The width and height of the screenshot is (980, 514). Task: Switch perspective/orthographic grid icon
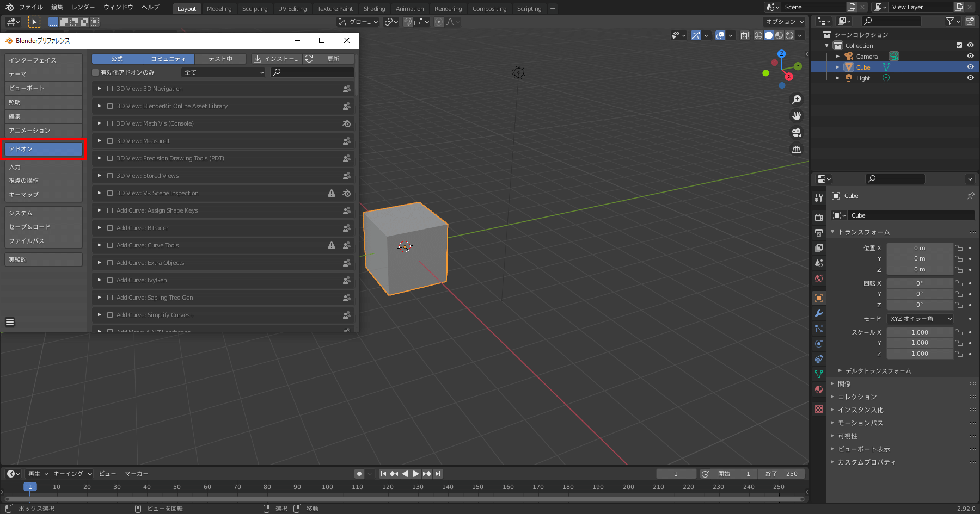pyautogui.click(x=797, y=149)
